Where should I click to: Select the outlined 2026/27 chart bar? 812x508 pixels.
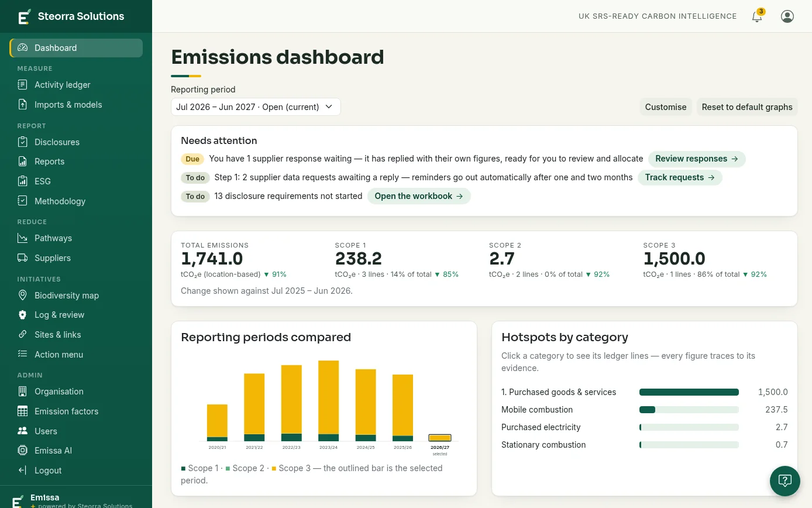440,438
